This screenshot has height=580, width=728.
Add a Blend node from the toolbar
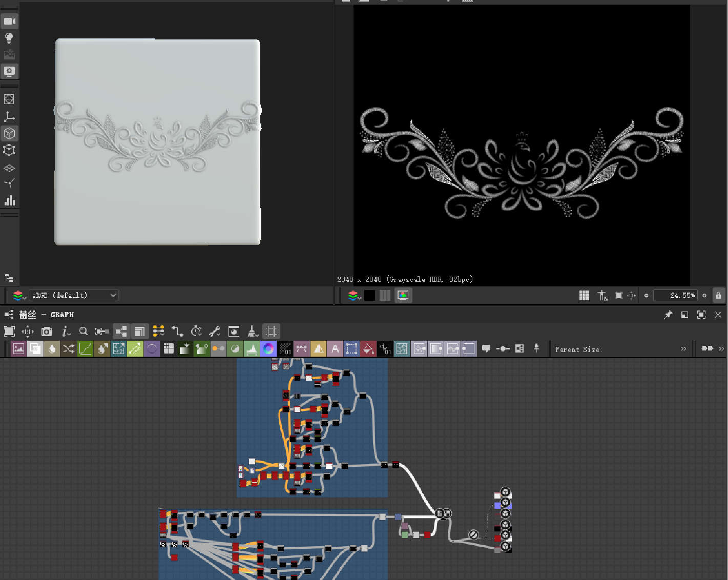tap(35, 349)
